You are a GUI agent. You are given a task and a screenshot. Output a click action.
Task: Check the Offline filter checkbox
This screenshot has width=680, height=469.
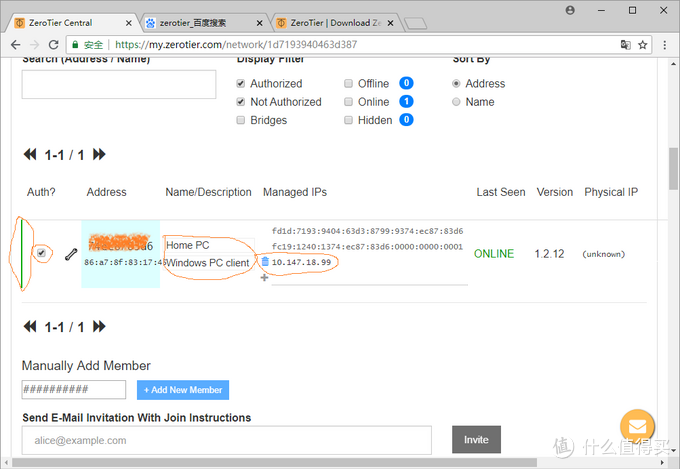348,83
